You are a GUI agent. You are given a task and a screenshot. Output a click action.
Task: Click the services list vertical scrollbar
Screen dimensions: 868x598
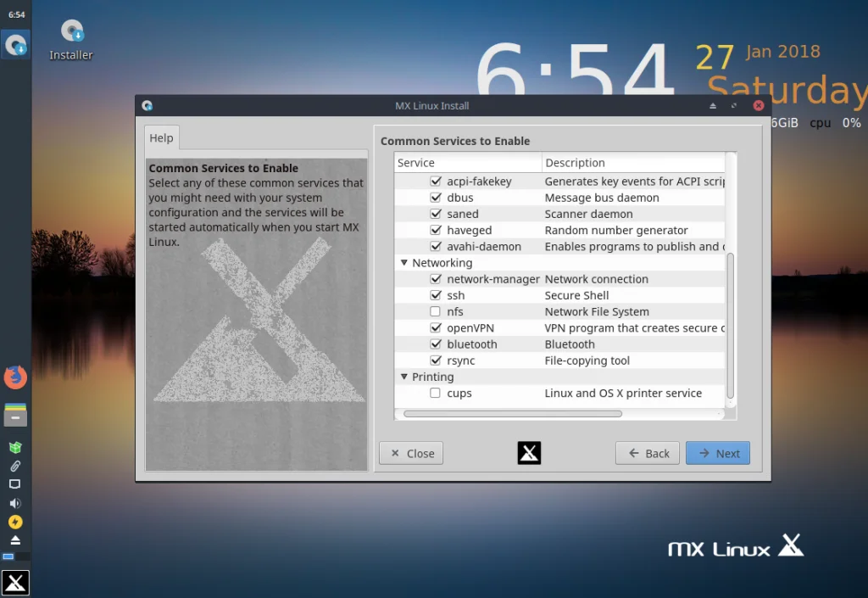point(730,326)
